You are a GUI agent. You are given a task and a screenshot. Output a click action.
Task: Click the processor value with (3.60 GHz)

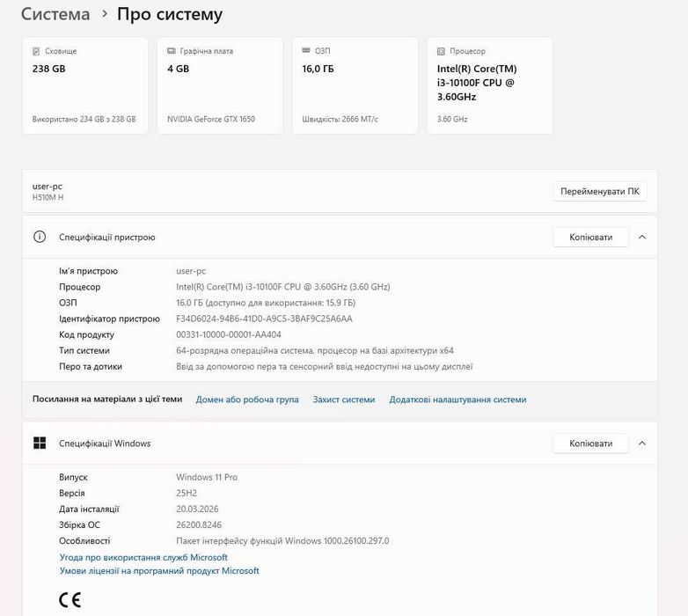(x=283, y=287)
